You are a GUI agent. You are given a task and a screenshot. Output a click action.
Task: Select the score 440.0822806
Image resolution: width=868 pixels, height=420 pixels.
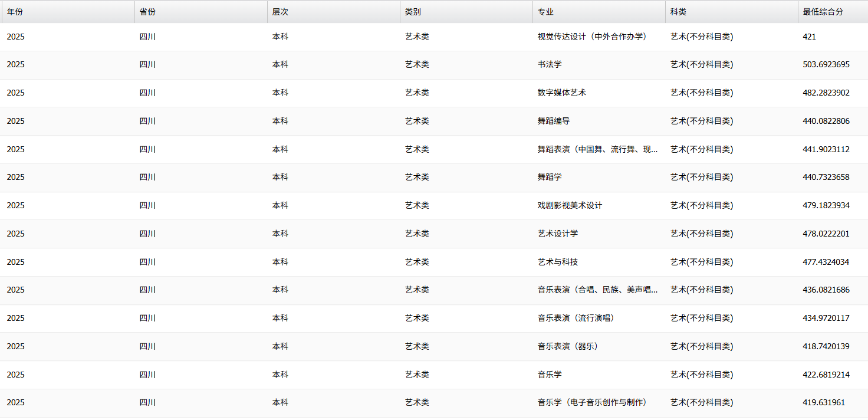(x=826, y=121)
